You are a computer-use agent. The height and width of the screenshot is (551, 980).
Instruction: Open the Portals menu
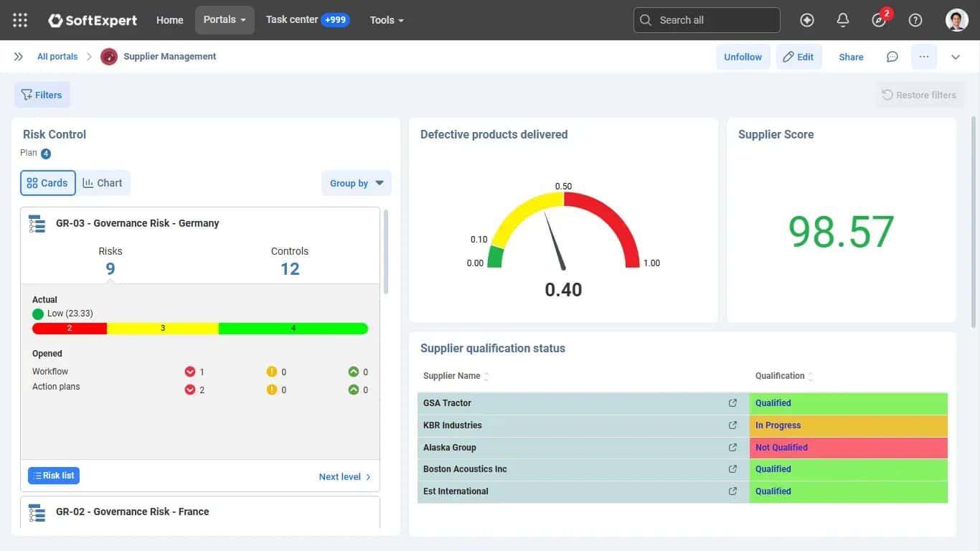pos(225,20)
